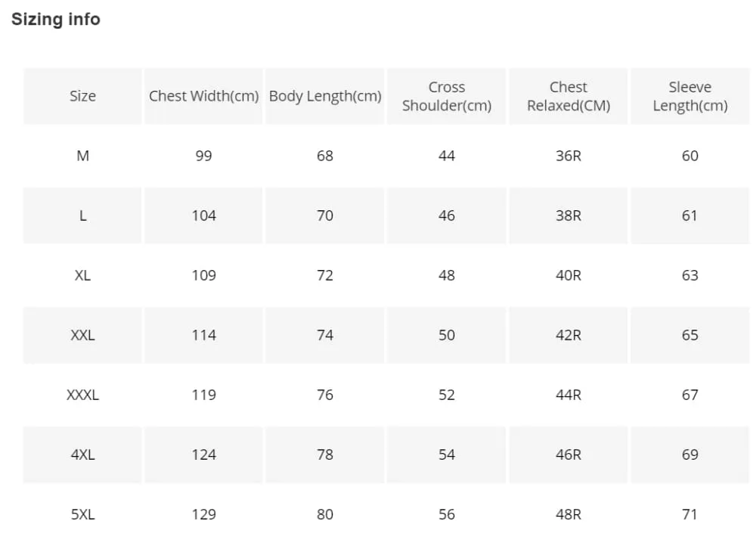
Task: Select the XXL size cell
Action: (82, 335)
